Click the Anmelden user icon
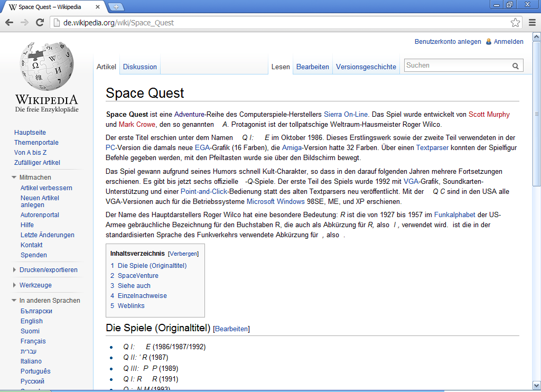This screenshot has width=541, height=392. pyautogui.click(x=489, y=42)
